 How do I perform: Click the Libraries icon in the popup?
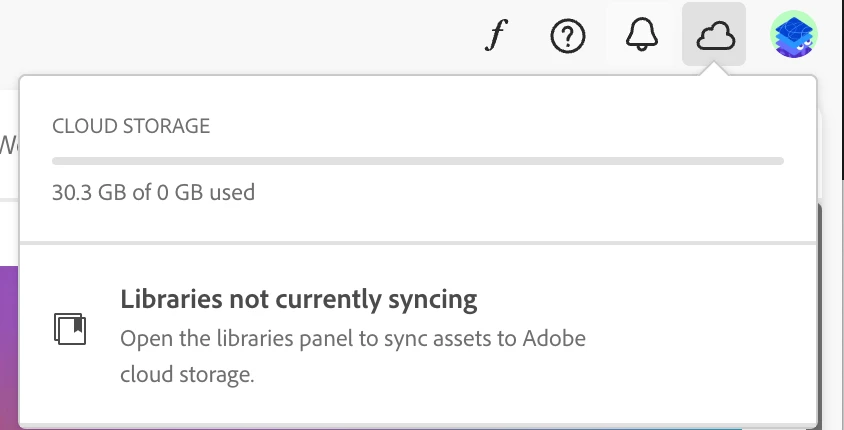pyautogui.click(x=70, y=328)
